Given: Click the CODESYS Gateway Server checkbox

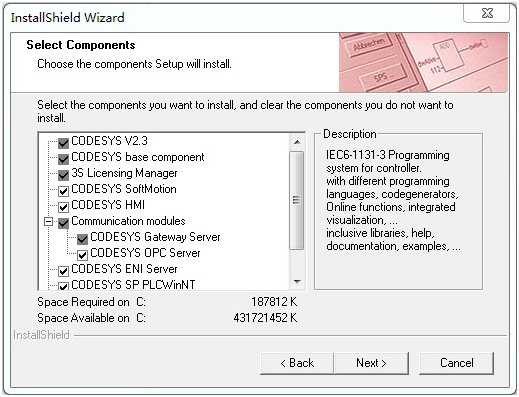Looking at the screenshot, I should coord(82,239).
